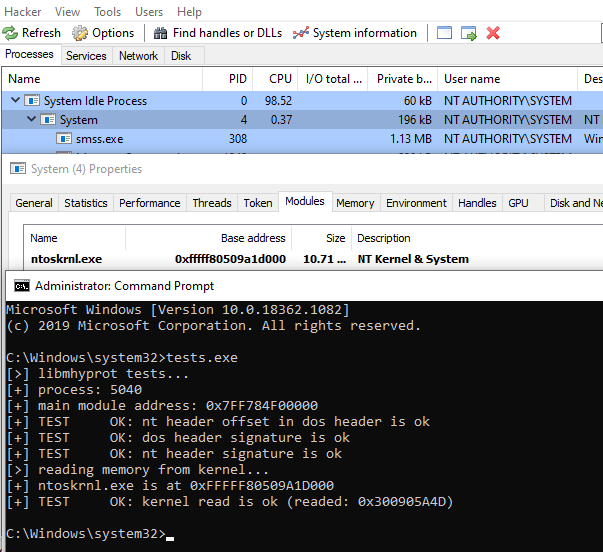Click the smss.exe process icon

[64, 138]
